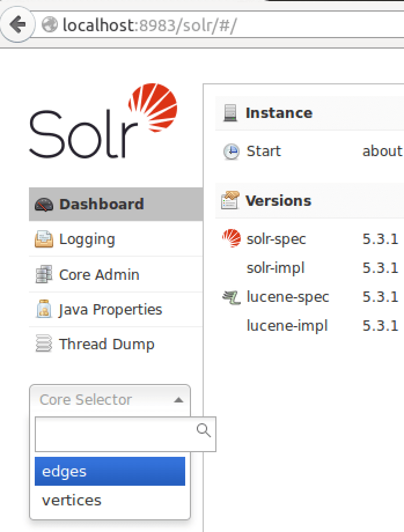Open the Logging menu item
The height and width of the screenshot is (532, 404).
pos(87,239)
